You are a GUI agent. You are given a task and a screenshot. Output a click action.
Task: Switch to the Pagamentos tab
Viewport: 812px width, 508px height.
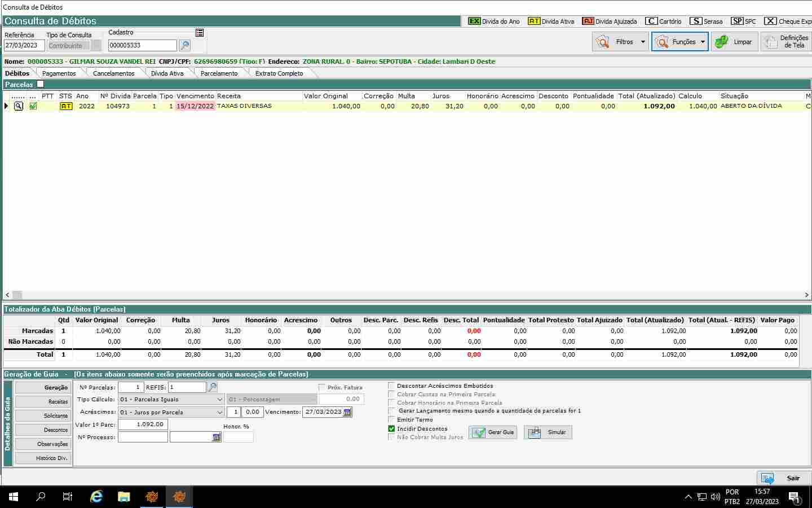(59, 73)
